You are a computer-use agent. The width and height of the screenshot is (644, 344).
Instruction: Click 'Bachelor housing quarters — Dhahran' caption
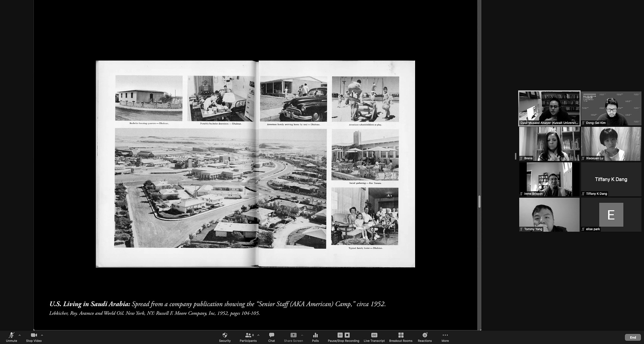[149, 123]
